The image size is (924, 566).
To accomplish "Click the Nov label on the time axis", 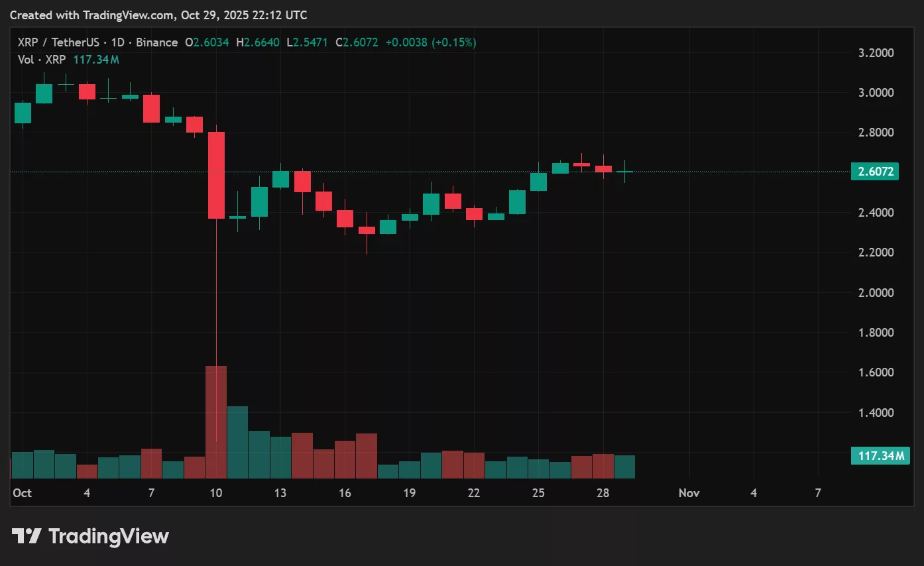I will tap(689, 493).
